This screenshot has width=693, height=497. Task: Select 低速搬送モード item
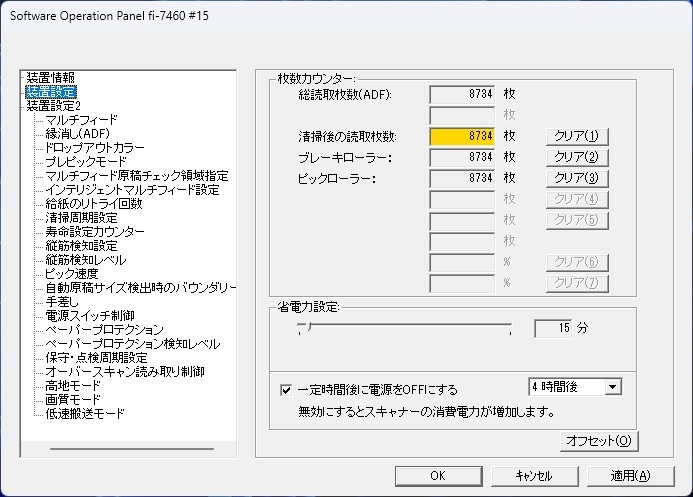pyautogui.click(x=85, y=413)
